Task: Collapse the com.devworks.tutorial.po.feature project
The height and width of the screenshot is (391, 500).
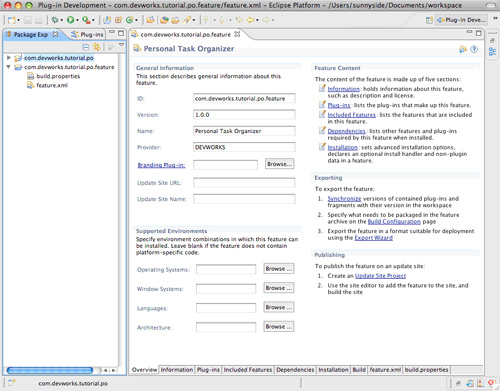Action: (9, 67)
